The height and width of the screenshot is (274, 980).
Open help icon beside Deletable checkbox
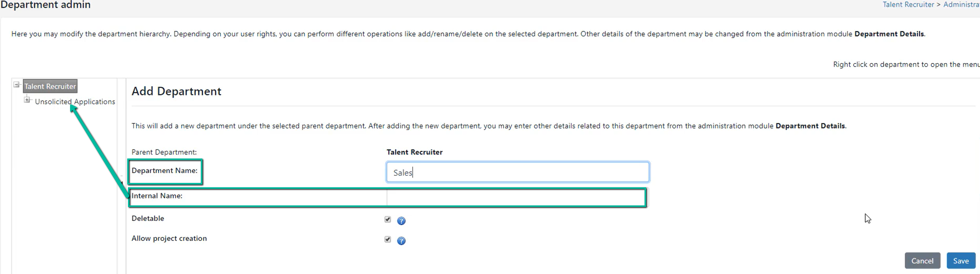(x=401, y=221)
